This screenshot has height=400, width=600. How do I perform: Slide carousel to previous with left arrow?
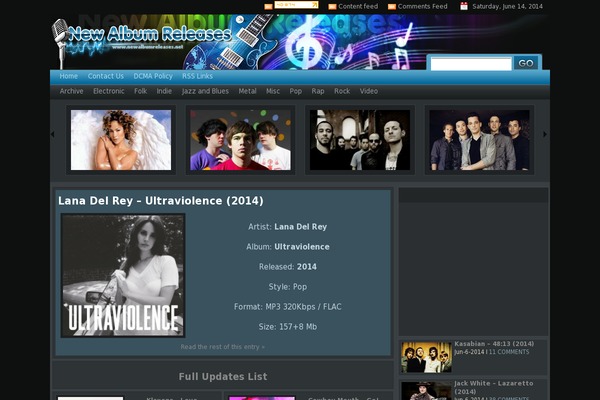pyautogui.click(x=52, y=134)
